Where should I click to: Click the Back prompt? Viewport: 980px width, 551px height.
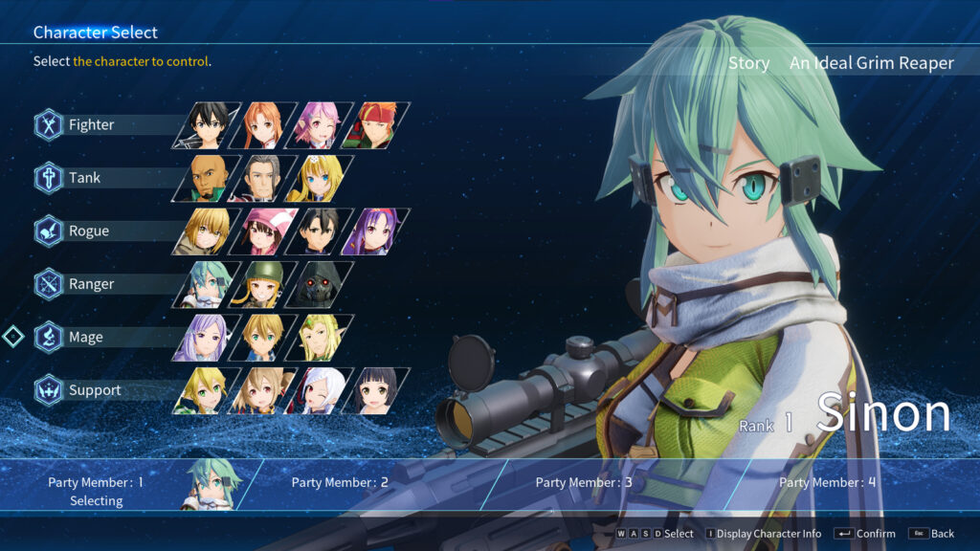pyautogui.click(x=932, y=534)
